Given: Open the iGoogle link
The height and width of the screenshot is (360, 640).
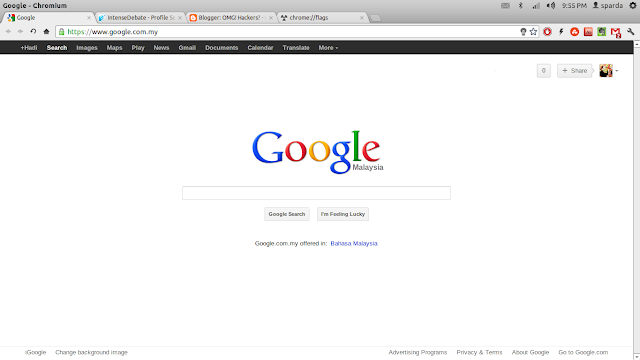Looking at the screenshot, I should point(36,352).
